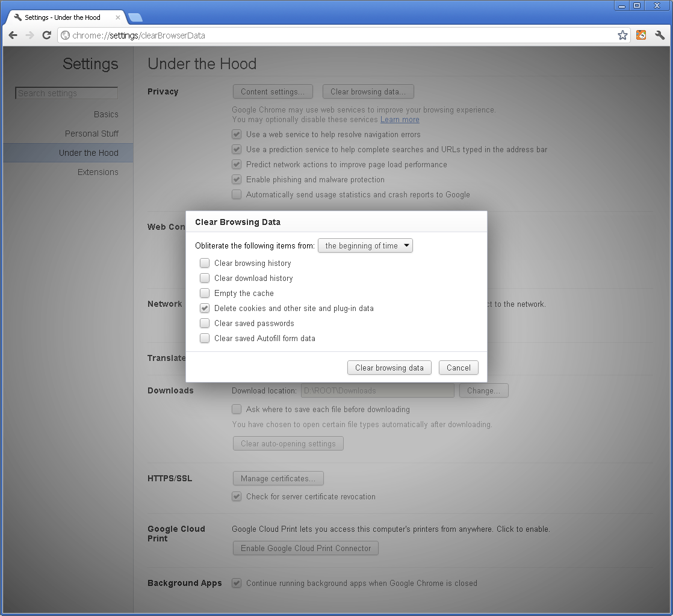Go back using the back arrow
This screenshot has width=673, height=616.
click(x=13, y=35)
